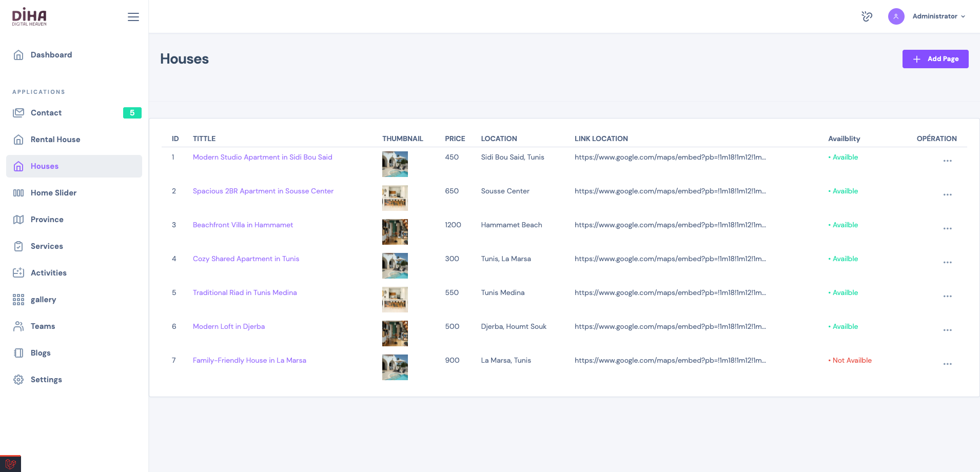The width and height of the screenshot is (980, 472).
Task: Click the Administrator avatar icon
Action: (896, 16)
